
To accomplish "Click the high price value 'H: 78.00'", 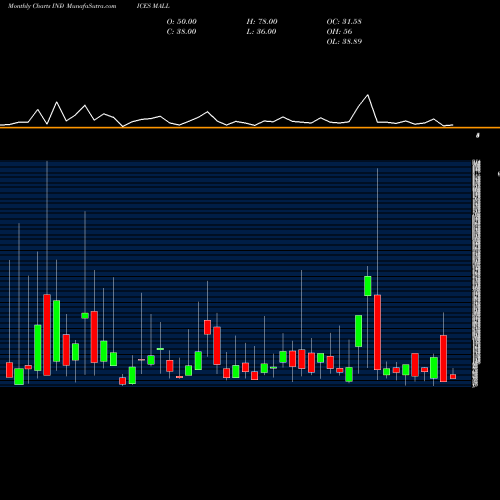I will [x=262, y=22].
